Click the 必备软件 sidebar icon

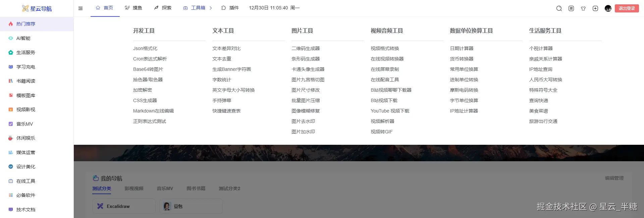[x=11, y=195]
